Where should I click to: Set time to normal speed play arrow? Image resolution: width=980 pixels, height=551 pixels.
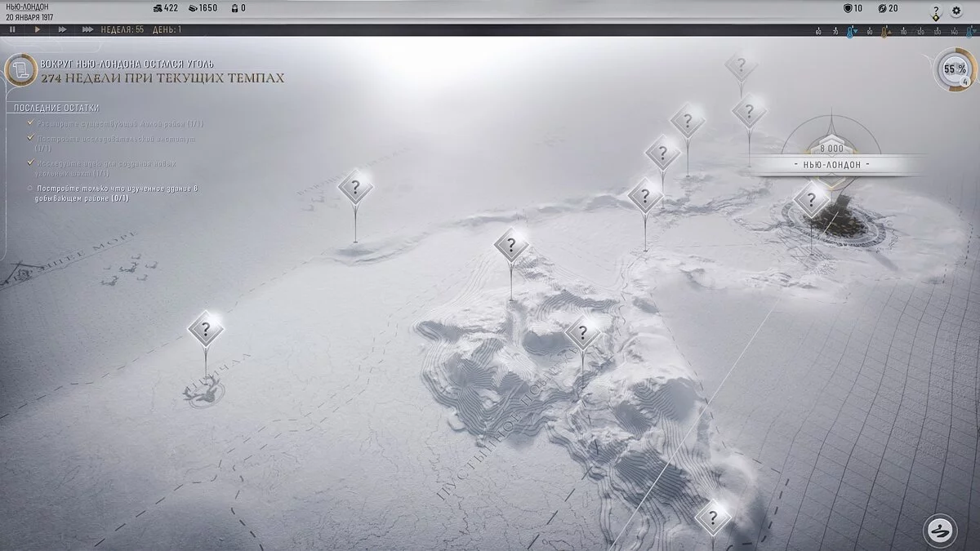[38, 29]
